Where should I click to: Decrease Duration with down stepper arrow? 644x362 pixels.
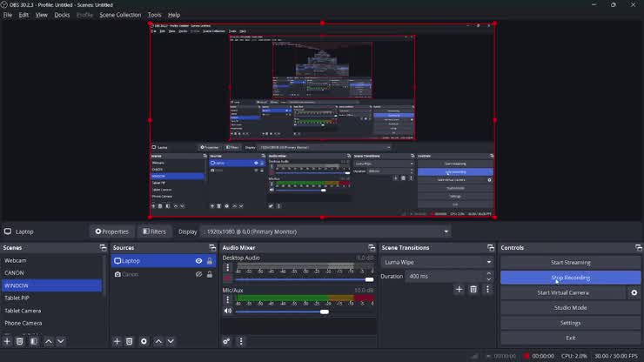pyautogui.click(x=489, y=279)
